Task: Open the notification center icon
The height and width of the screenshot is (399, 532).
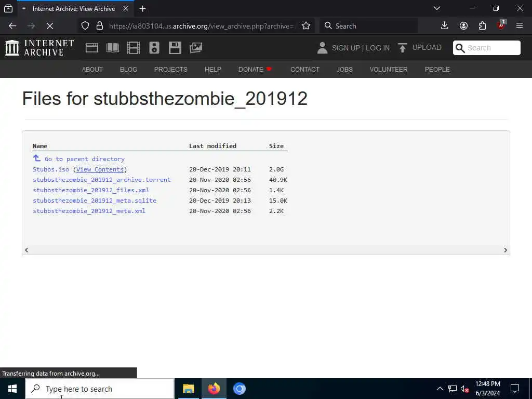Action: point(515,389)
